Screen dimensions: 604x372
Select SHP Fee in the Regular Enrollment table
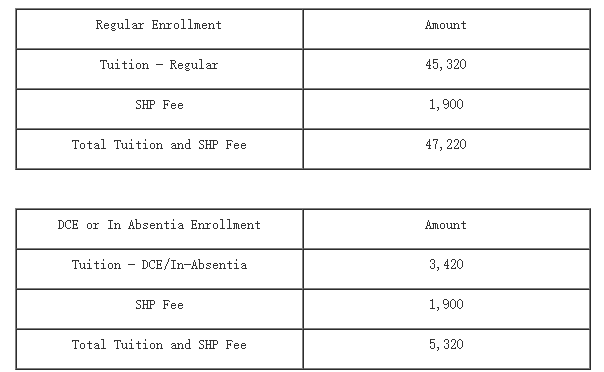click(x=159, y=109)
